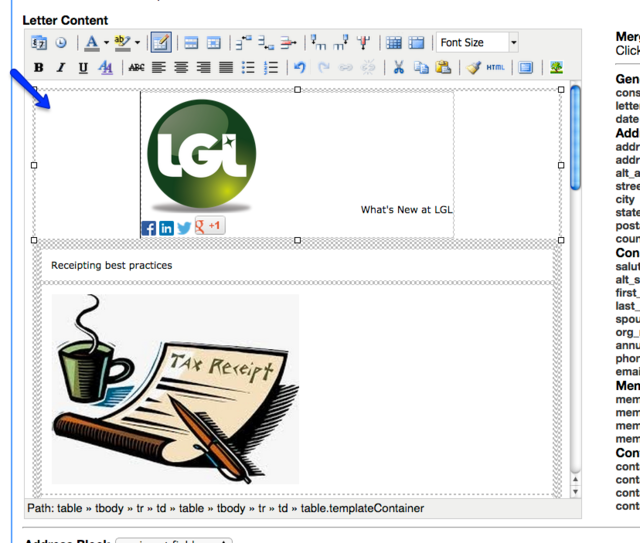
Task: Cut selection with scissors icon
Action: [399, 67]
